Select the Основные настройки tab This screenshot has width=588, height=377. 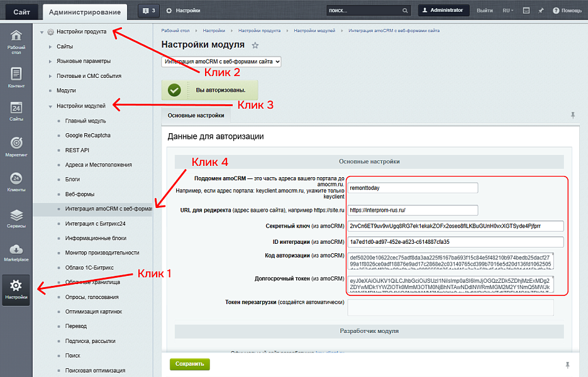196,116
